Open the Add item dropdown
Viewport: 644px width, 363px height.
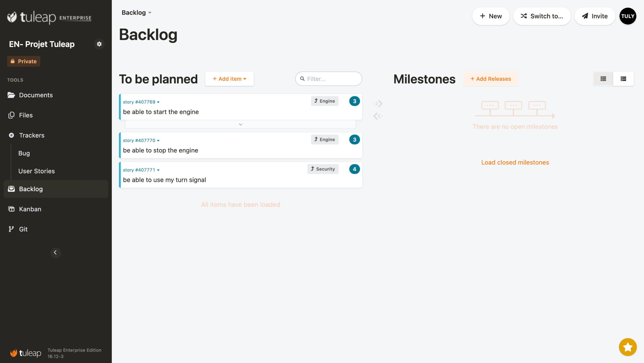pos(229,79)
